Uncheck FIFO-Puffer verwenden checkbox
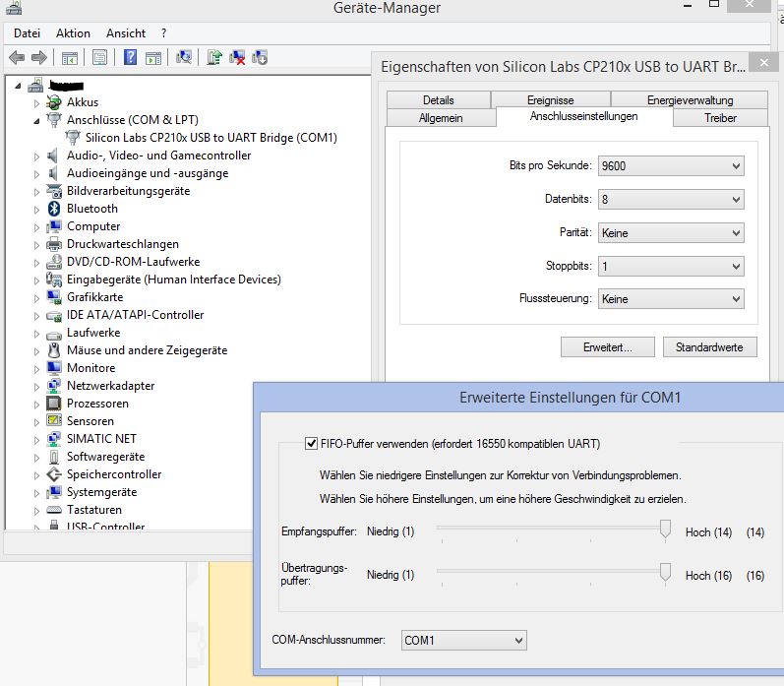The height and width of the screenshot is (686, 784). (312, 443)
